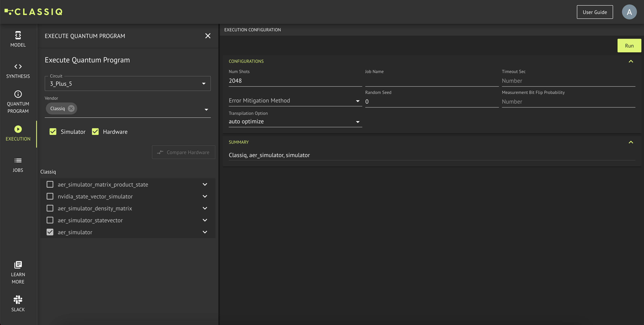Collapse the Configurations section
The width and height of the screenshot is (644, 325).
pyautogui.click(x=631, y=61)
